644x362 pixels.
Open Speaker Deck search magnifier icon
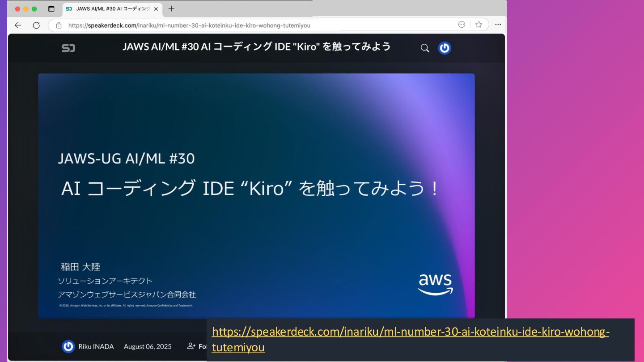425,48
